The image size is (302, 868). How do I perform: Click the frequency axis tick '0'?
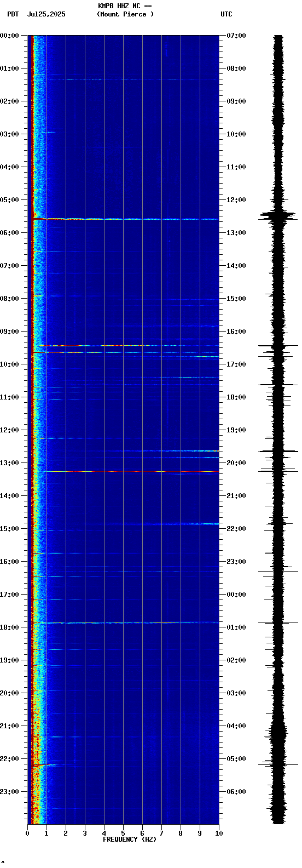pos(27,833)
